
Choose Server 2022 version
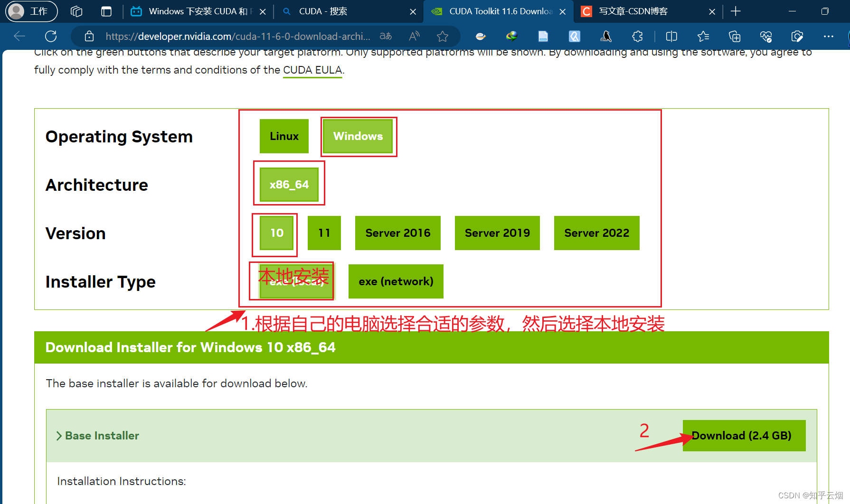click(597, 233)
